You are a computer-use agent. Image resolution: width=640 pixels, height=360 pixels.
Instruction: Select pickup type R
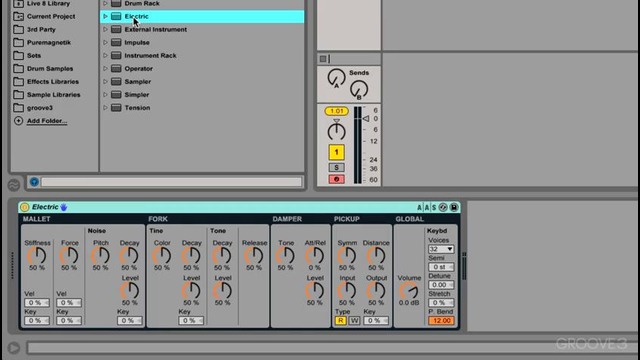(x=340, y=321)
